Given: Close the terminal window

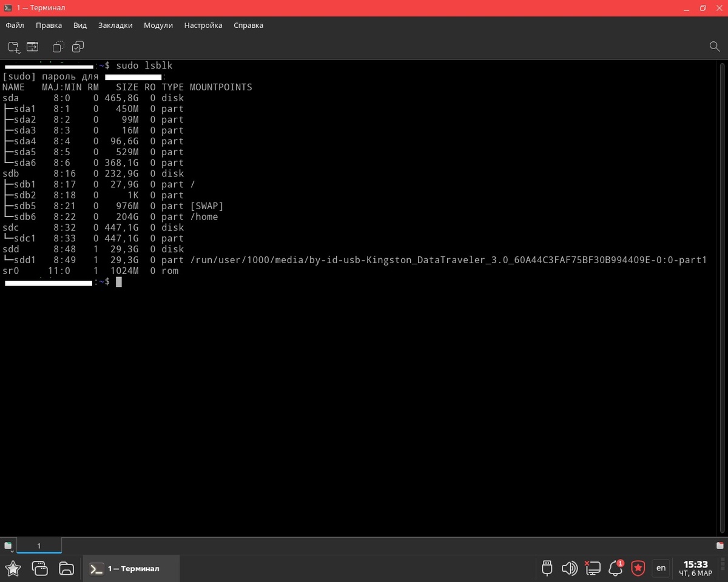Looking at the screenshot, I should [720, 8].
